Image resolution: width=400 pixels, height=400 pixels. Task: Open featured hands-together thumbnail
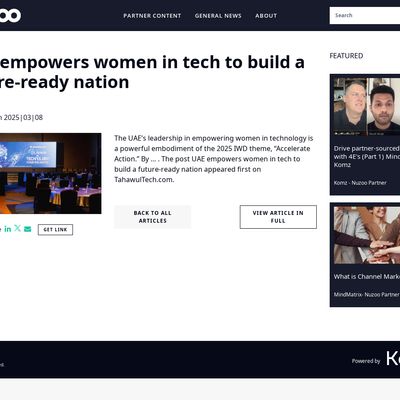click(x=367, y=235)
